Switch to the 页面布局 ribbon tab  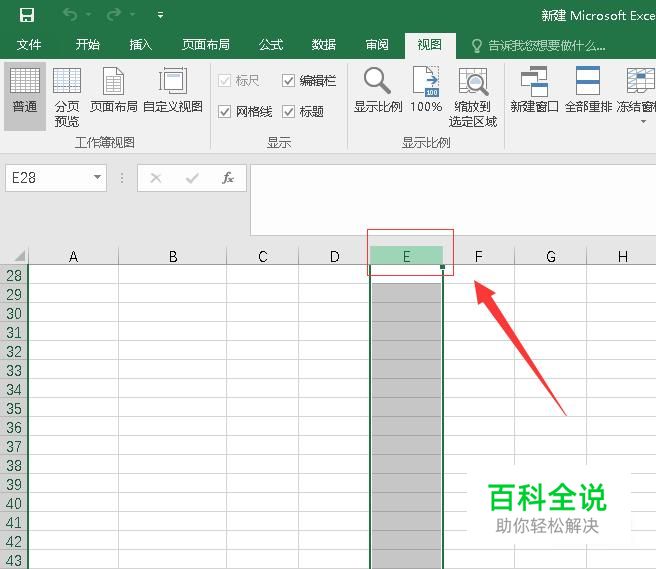205,45
